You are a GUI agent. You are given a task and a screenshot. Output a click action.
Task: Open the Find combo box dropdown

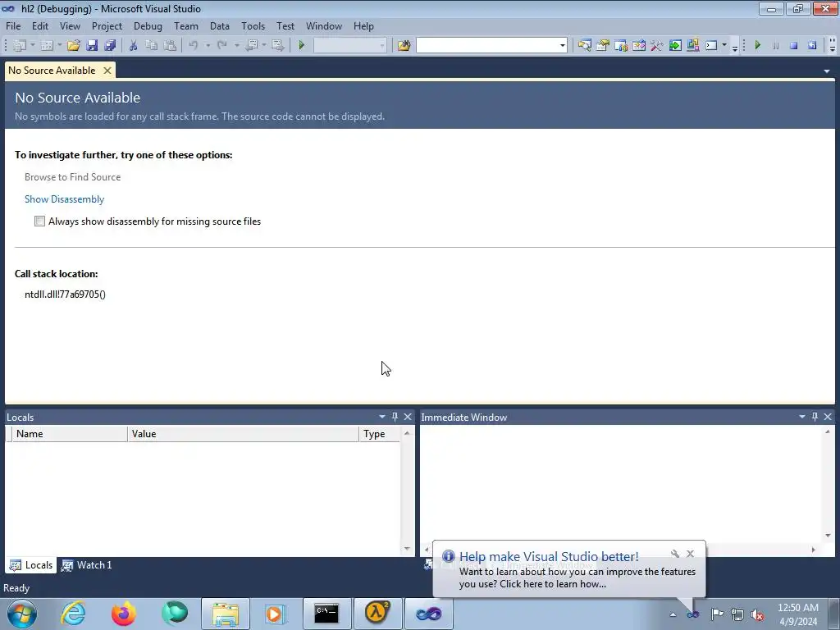click(562, 46)
